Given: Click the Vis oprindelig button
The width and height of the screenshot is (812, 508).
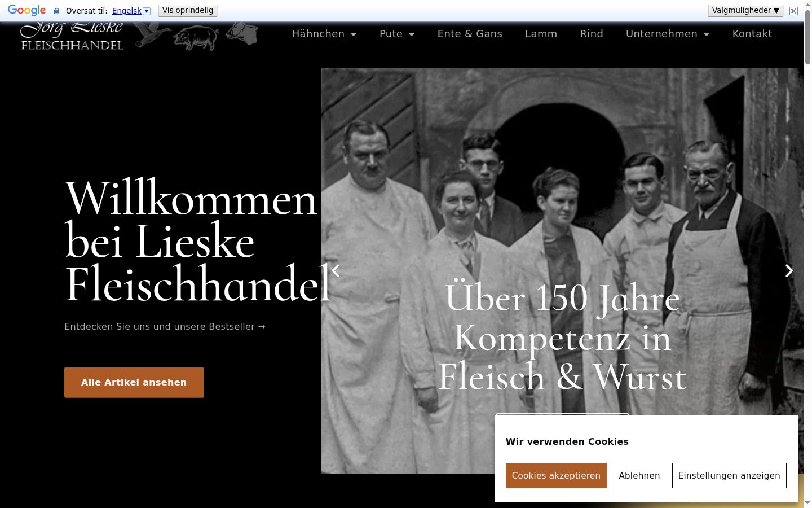Looking at the screenshot, I should 188,11.
